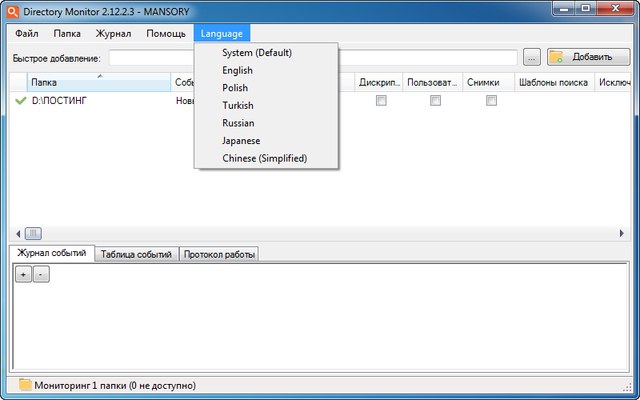Choose Russian in the Language menu

pyautogui.click(x=238, y=123)
